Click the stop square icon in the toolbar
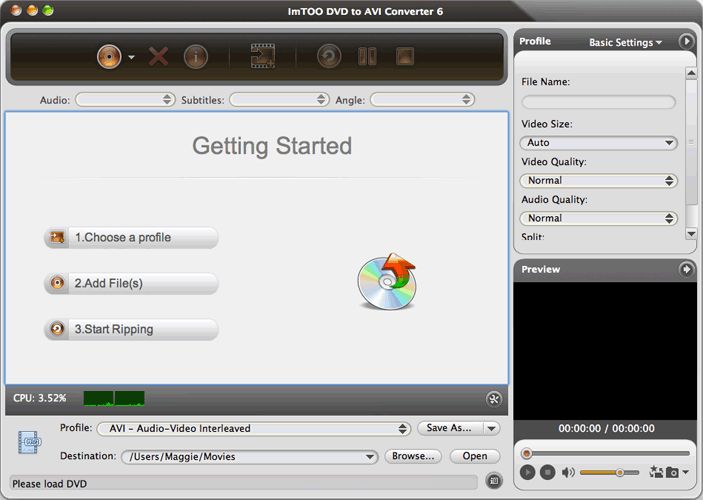 point(405,57)
